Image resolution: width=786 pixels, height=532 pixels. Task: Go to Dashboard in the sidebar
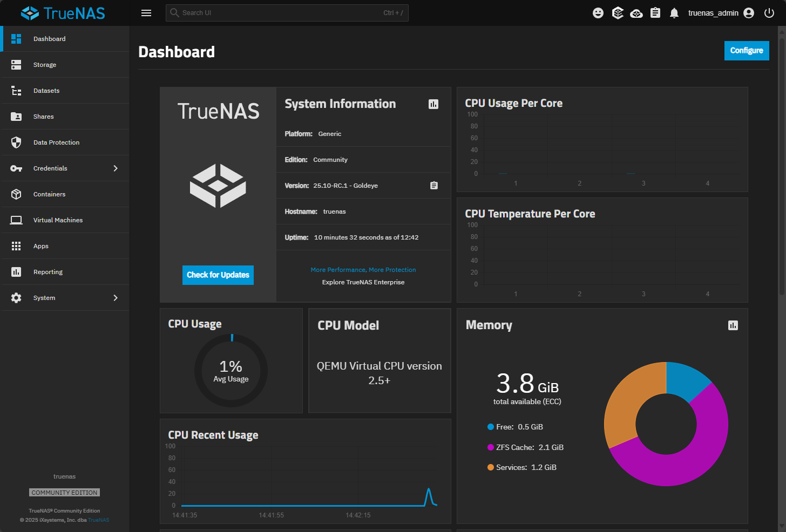click(65, 39)
